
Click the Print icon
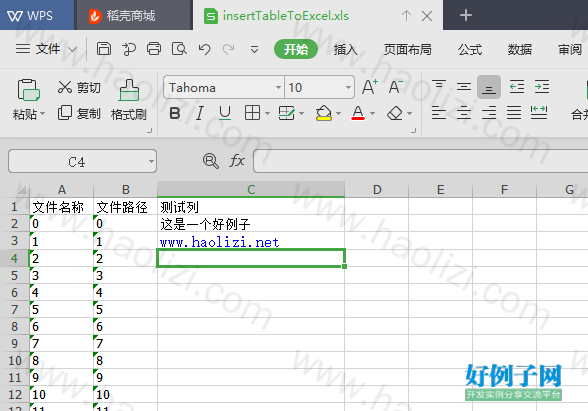154,49
